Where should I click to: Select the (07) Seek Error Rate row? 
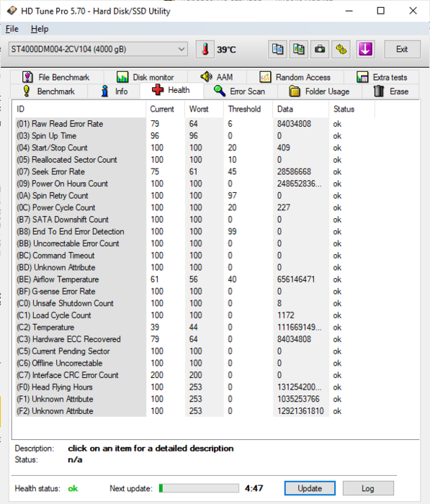[x=195, y=171]
